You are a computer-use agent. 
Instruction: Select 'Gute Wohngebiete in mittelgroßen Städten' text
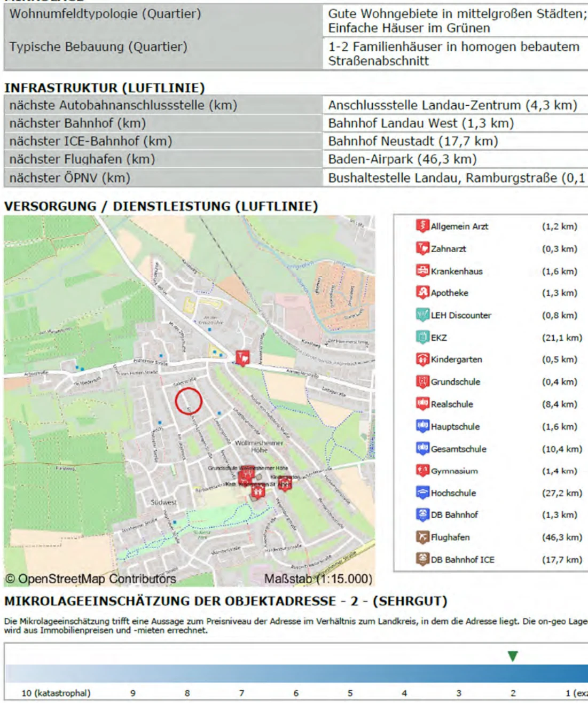tap(457, 14)
